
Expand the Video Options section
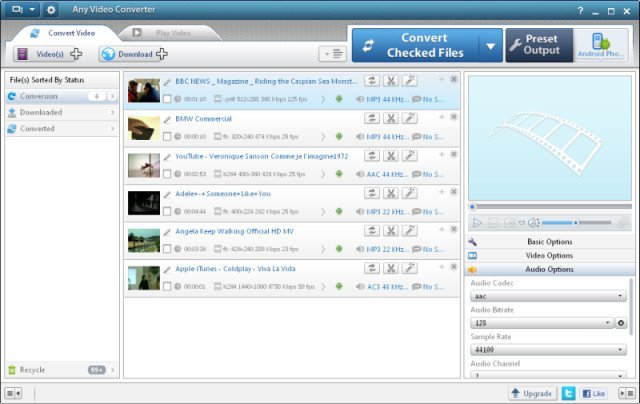(549, 255)
